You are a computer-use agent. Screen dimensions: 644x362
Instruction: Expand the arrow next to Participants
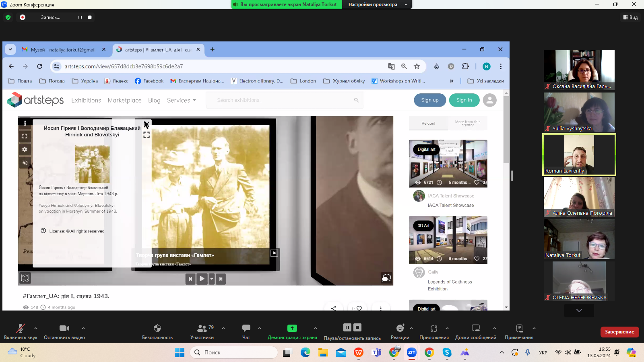[x=223, y=328]
